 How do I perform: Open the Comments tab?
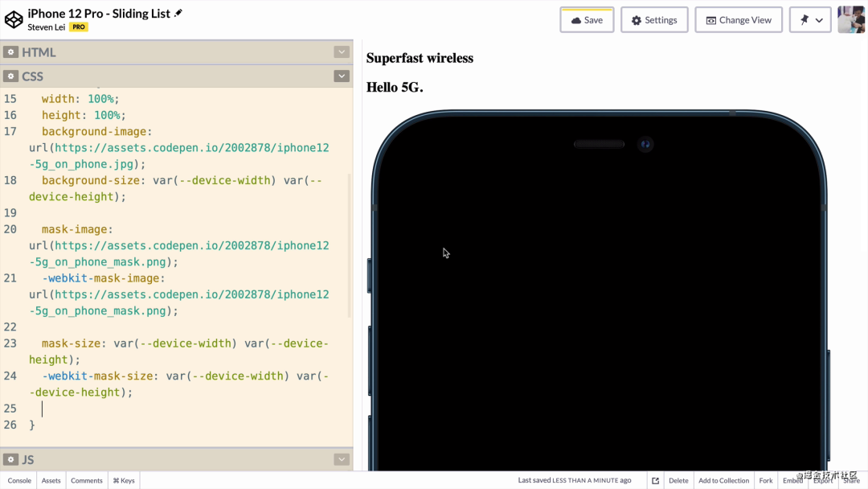(86, 480)
